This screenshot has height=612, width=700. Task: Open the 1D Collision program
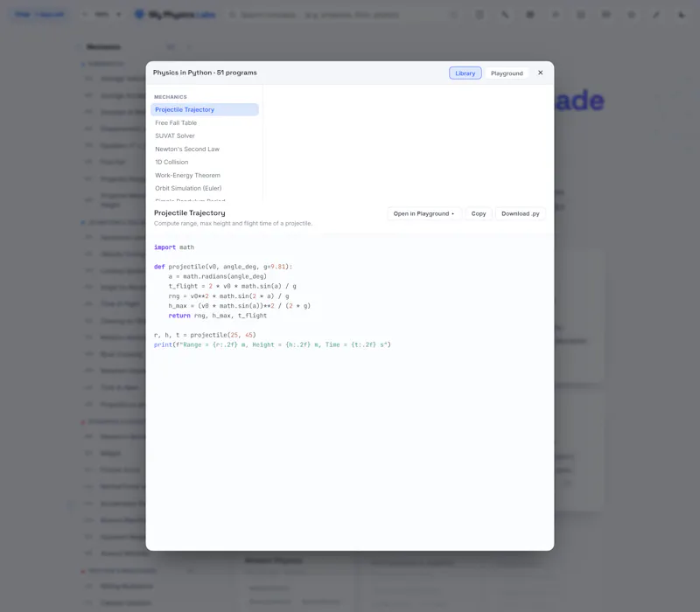pyautogui.click(x=205, y=162)
